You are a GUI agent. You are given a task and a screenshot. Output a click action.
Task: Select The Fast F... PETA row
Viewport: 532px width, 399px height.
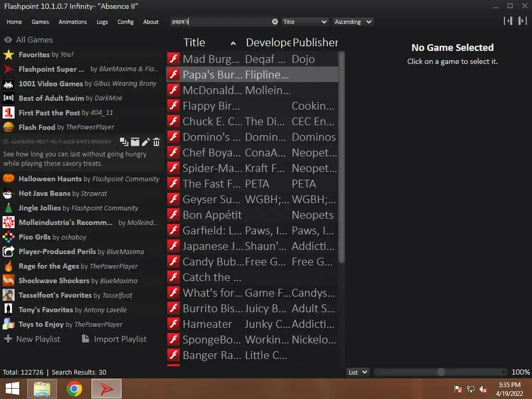point(252,183)
